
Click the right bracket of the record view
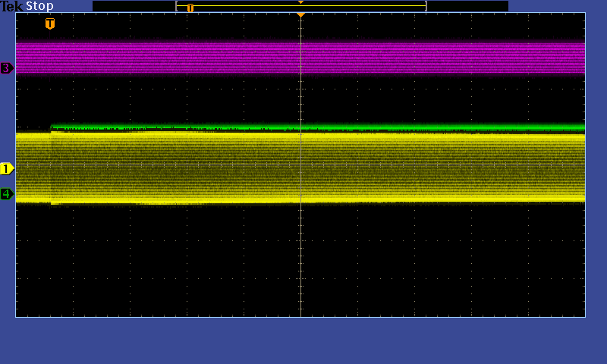[x=426, y=6]
